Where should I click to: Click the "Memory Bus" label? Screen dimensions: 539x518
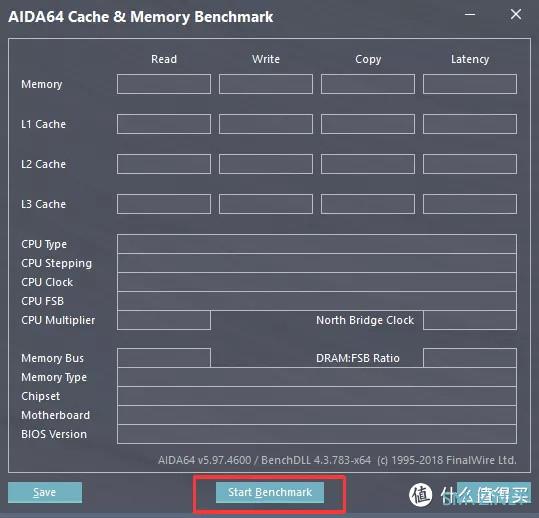coord(52,359)
